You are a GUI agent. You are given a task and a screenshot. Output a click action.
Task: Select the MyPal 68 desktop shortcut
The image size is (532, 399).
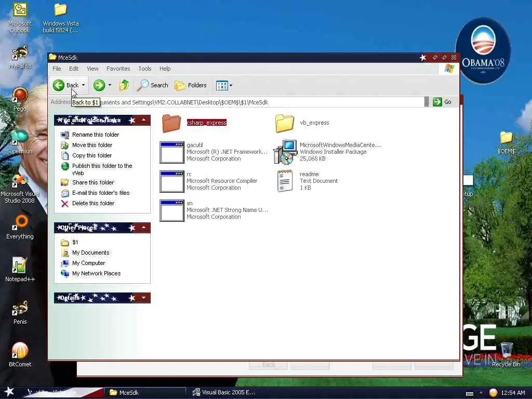click(20, 57)
